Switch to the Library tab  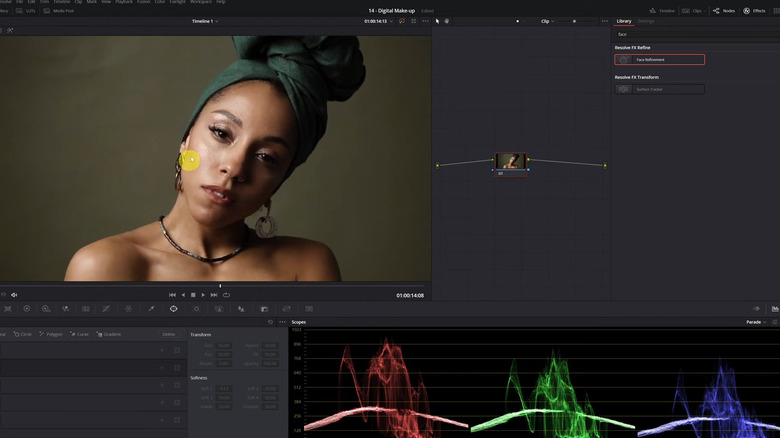click(624, 21)
